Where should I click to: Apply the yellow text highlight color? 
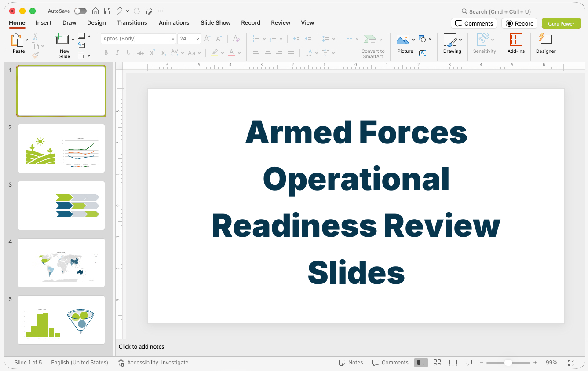215,53
